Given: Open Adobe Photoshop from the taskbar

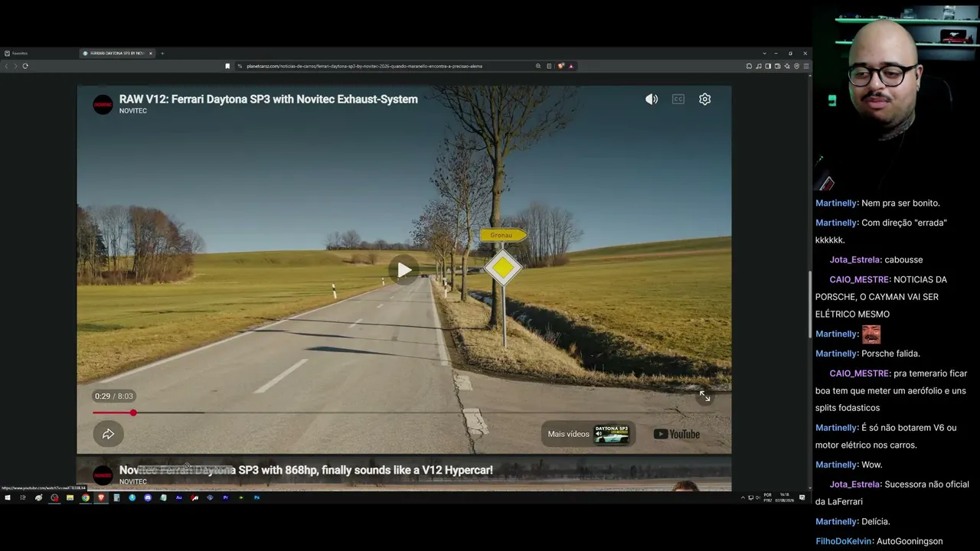Looking at the screenshot, I should pyautogui.click(x=257, y=497).
